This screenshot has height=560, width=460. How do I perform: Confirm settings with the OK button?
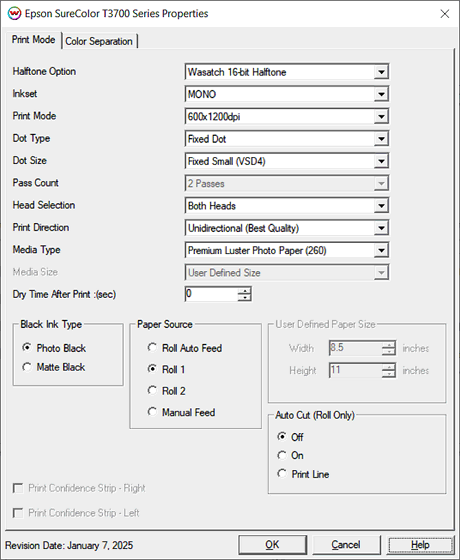point(272,545)
